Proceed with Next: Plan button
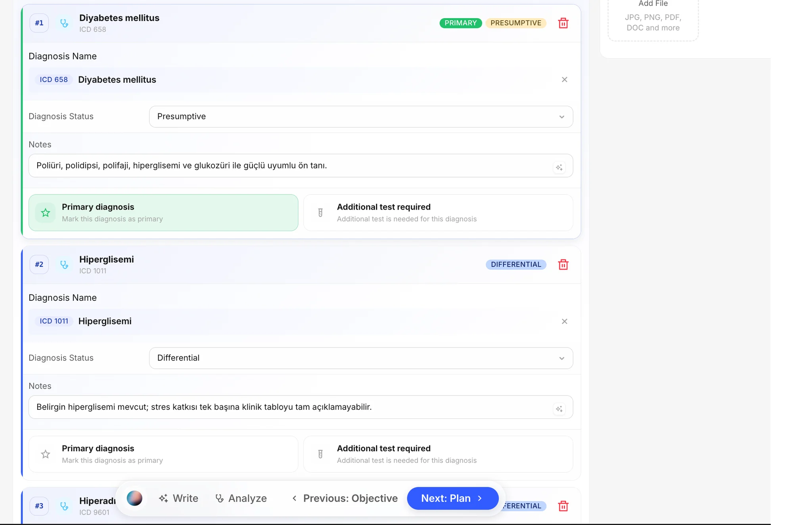The height and width of the screenshot is (525, 812). pos(452,498)
